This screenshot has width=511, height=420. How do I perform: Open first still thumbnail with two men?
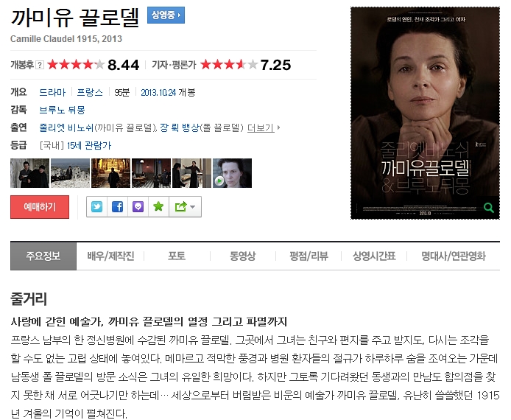coord(29,173)
